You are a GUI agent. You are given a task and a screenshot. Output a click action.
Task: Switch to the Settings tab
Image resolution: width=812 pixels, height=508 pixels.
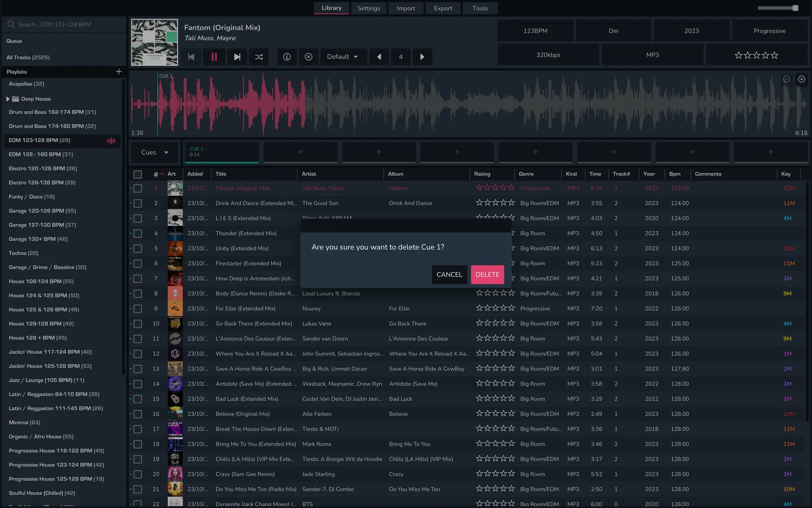[x=369, y=8]
